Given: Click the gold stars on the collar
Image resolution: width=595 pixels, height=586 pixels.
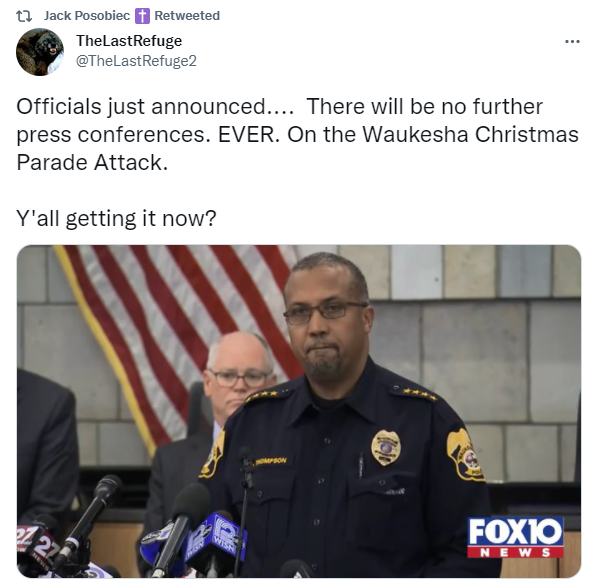Looking at the screenshot, I should 420,394.
